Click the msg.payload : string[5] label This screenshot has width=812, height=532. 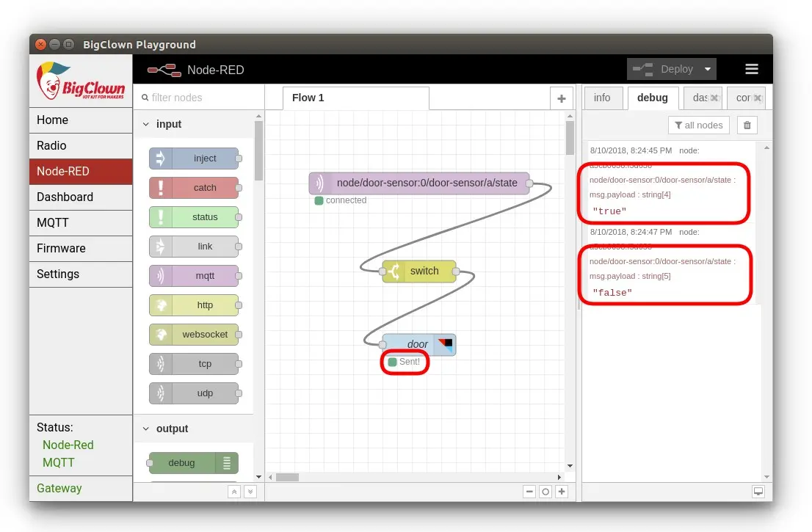630,276
